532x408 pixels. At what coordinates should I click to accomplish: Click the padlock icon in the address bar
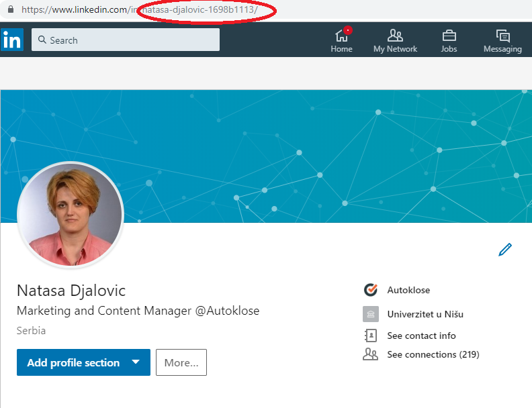pos(9,10)
